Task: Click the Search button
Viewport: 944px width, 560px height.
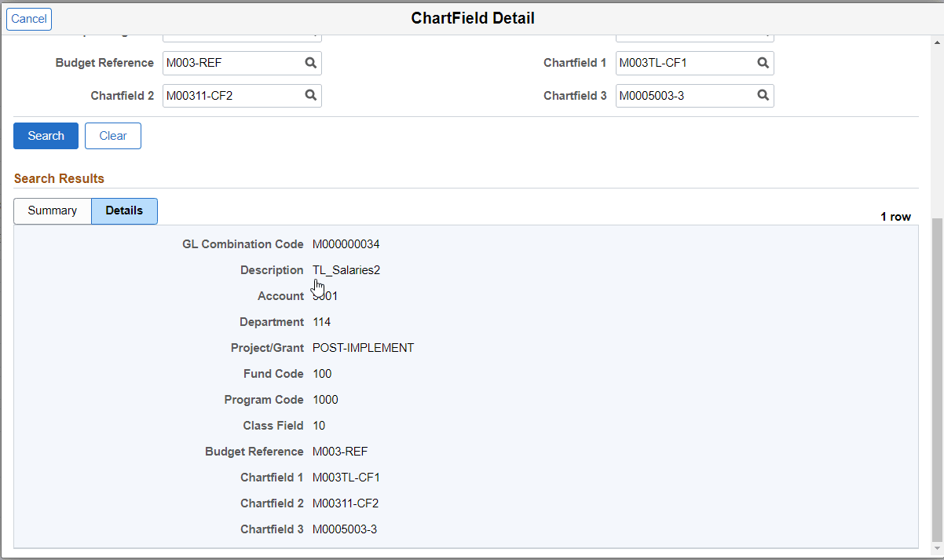Action: (46, 135)
